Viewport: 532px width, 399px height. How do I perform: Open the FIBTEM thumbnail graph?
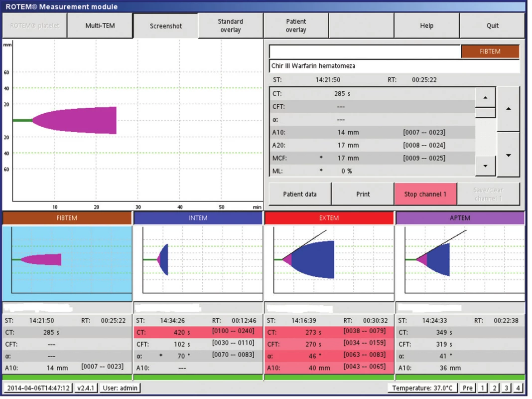(67, 263)
